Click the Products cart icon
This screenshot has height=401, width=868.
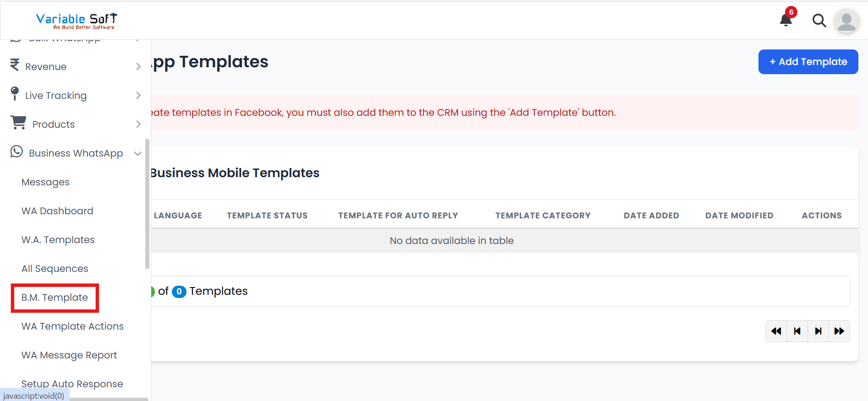pos(18,123)
